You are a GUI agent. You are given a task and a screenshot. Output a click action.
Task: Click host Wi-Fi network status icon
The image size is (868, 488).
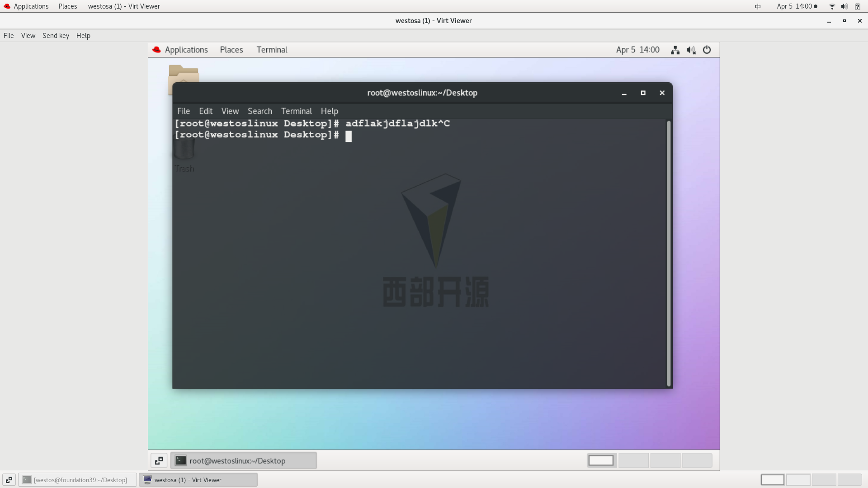832,6
